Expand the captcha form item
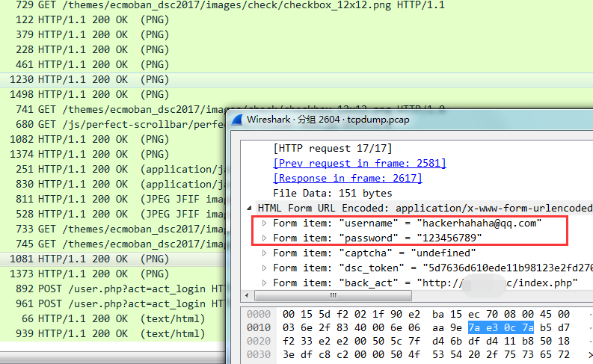This screenshot has width=593, height=364. tap(265, 253)
